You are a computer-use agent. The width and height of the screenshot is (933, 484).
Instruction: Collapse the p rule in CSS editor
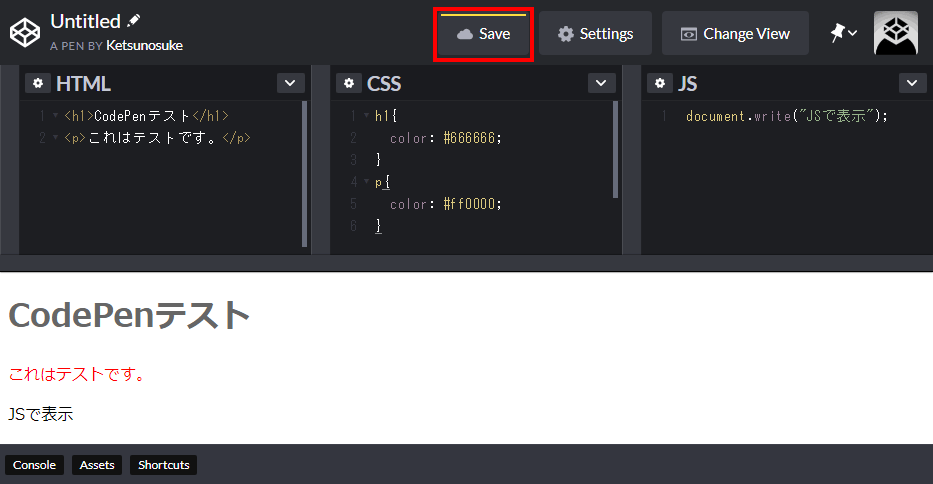(x=367, y=182)
